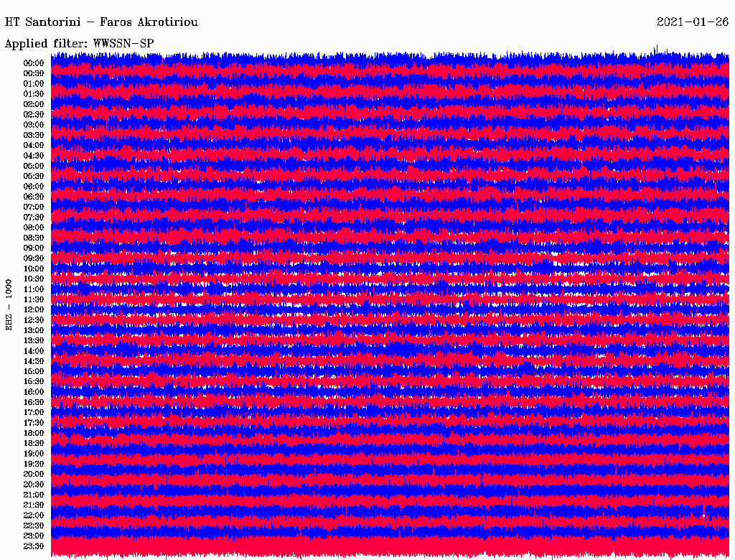Select the 04:30 time label

click(34, 156)
